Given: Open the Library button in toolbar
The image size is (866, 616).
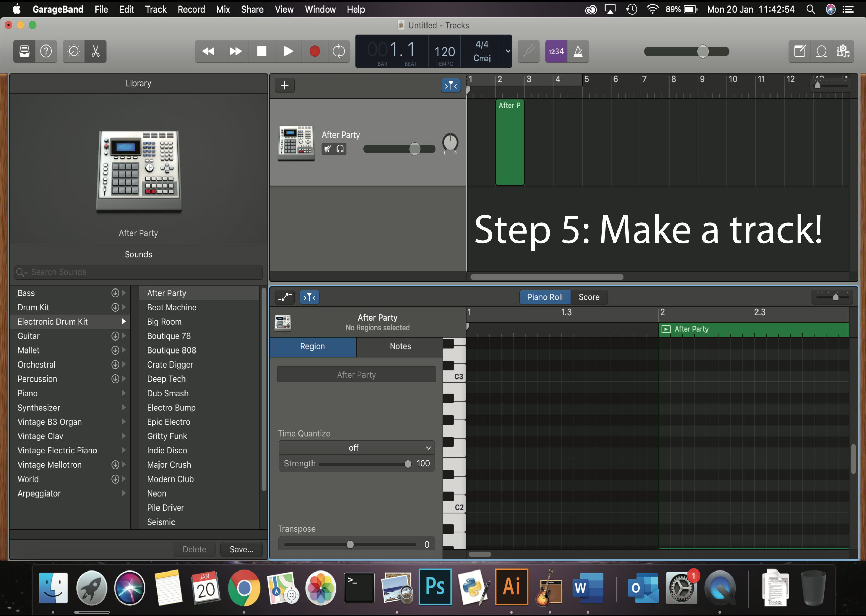Looking at the screenshot, I should 24,51.
